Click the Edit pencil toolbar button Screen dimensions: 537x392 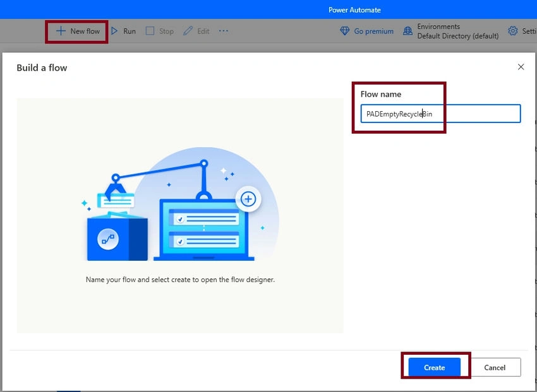click(196, 31)
